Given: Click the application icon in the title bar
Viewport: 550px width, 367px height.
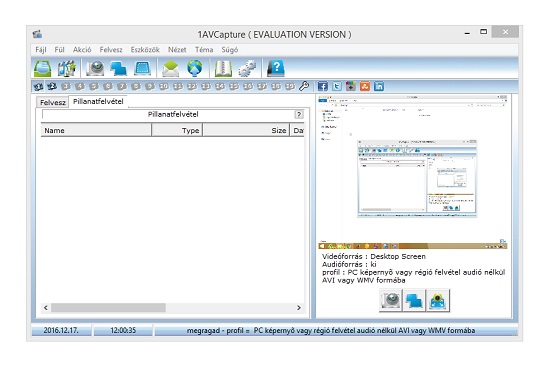Looking at the screenshot, I should point(37,34).
